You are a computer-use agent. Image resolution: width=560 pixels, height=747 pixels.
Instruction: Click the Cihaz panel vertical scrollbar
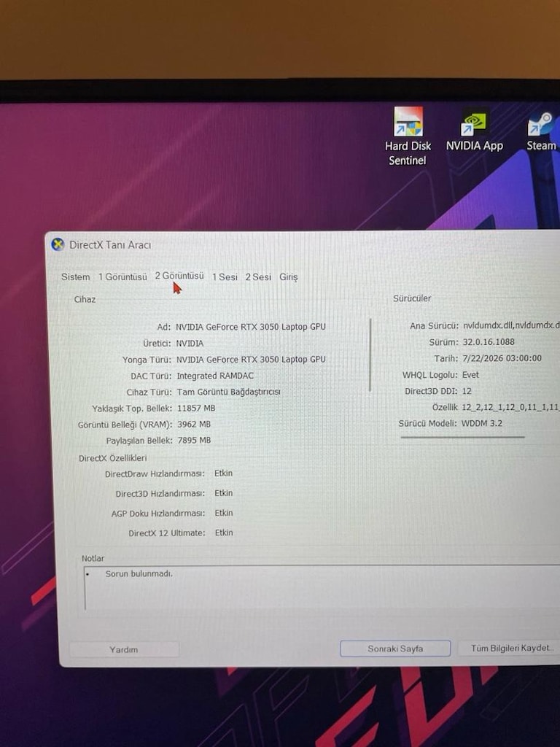click(370, 355)
